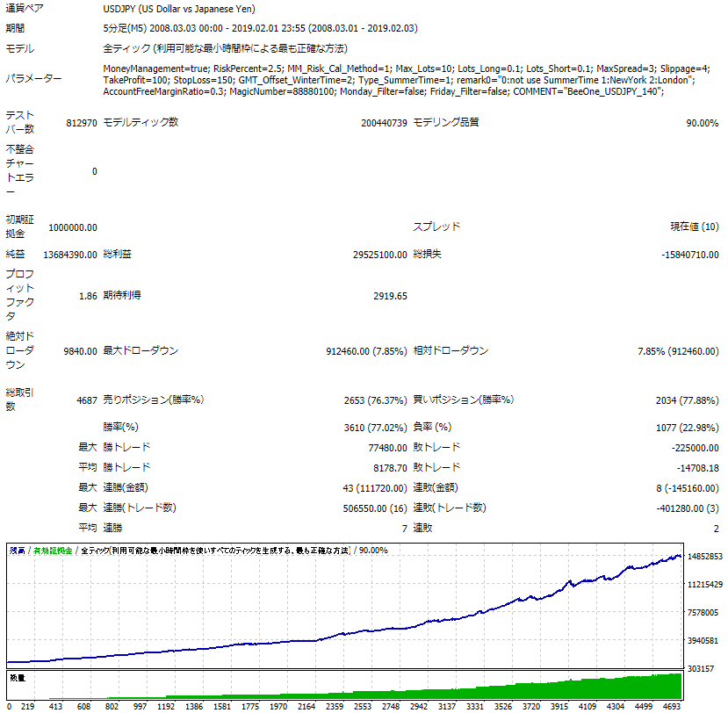Click the maximal drawdown 912460.00 (7.85%)

[x=366, y=351]
